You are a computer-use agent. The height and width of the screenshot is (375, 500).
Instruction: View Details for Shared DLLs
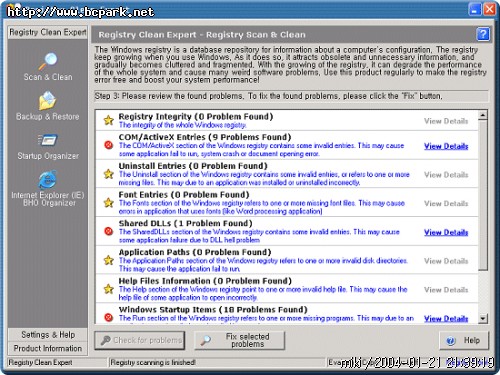(446, 232)
